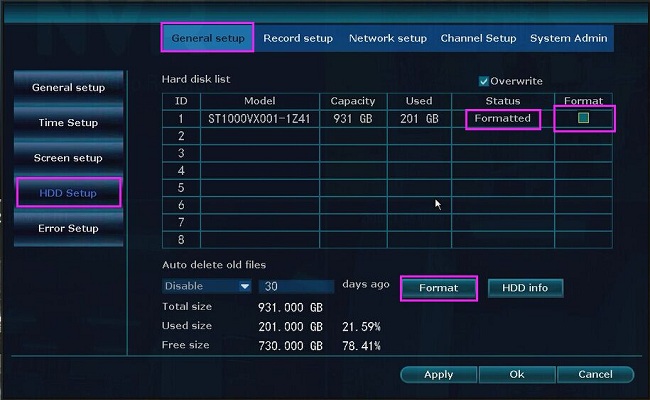Click the 931 GB capacity cell
The image size is (650, 400).
pos(353,119)
